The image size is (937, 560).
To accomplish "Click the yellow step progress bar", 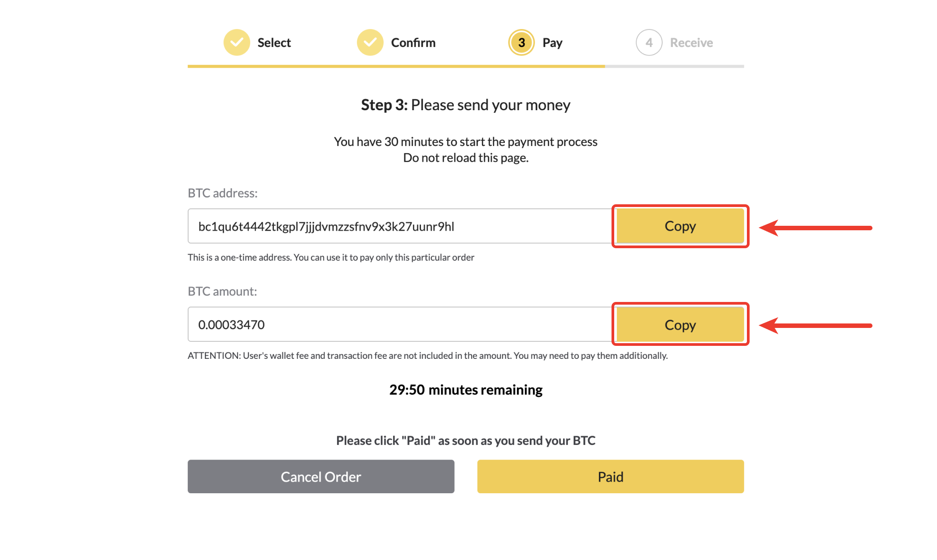I will (x=396, y=66).
